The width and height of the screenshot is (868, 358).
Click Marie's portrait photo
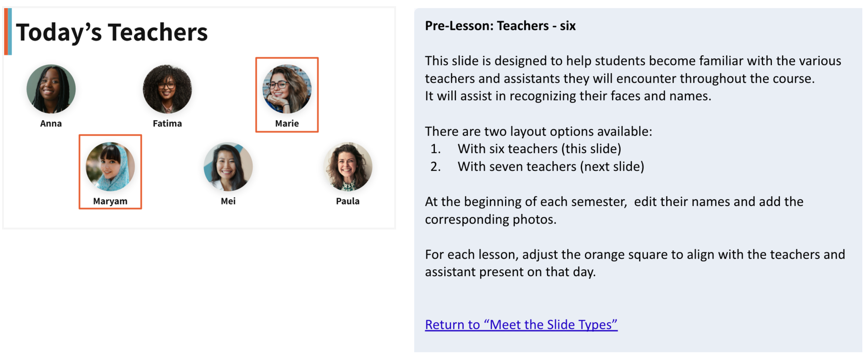click(287, 89)
